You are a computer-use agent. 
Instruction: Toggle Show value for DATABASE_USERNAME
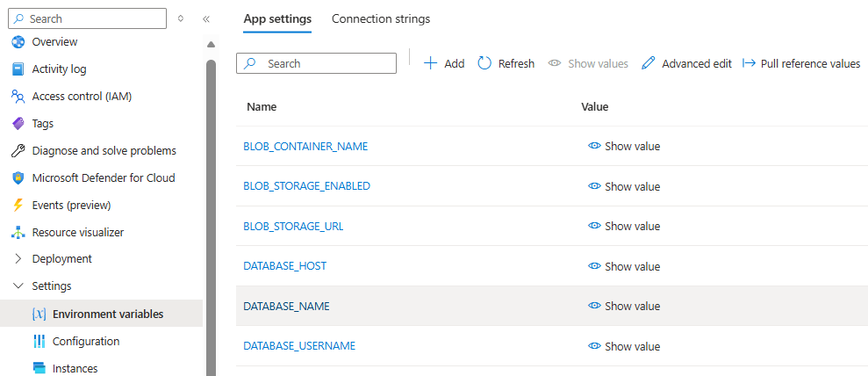coord(624,346)
